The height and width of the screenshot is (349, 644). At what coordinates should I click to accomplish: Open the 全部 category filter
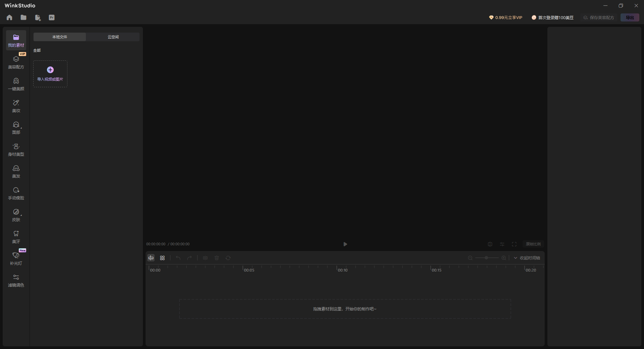click(37, 50)
